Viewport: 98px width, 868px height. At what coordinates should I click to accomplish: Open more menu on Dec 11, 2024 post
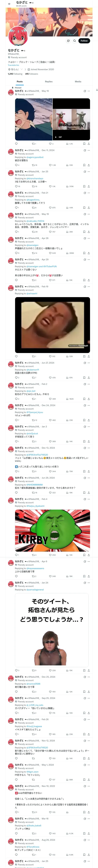coord(89,150)
